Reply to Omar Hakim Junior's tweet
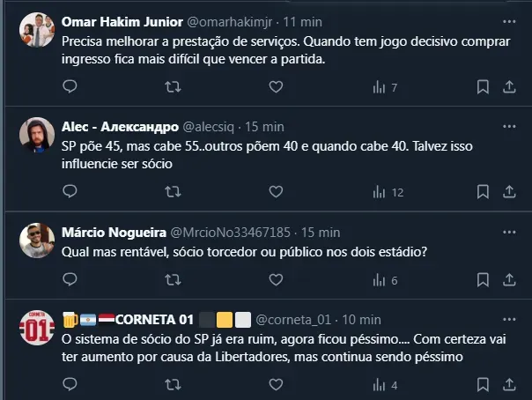Image resolution: width=532 pixels, height=400 pixels. point(70,87)
